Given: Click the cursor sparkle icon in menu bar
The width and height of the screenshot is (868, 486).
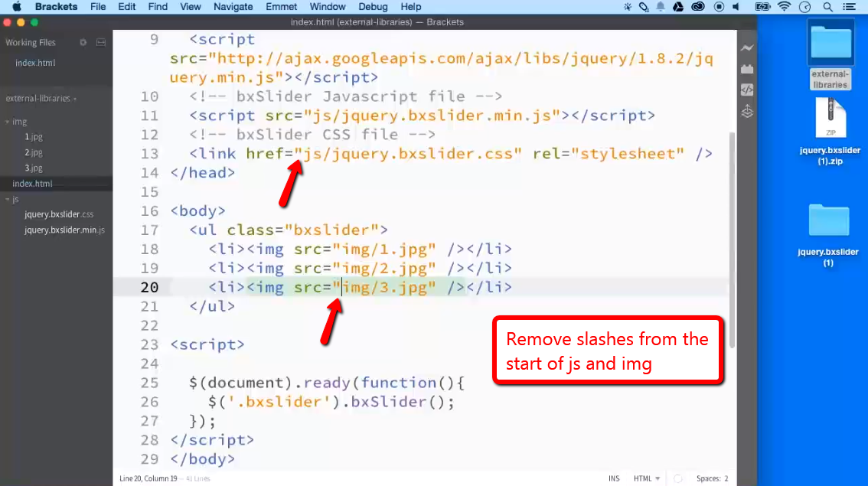Looking at the screenshot, I should pos(627,7).
